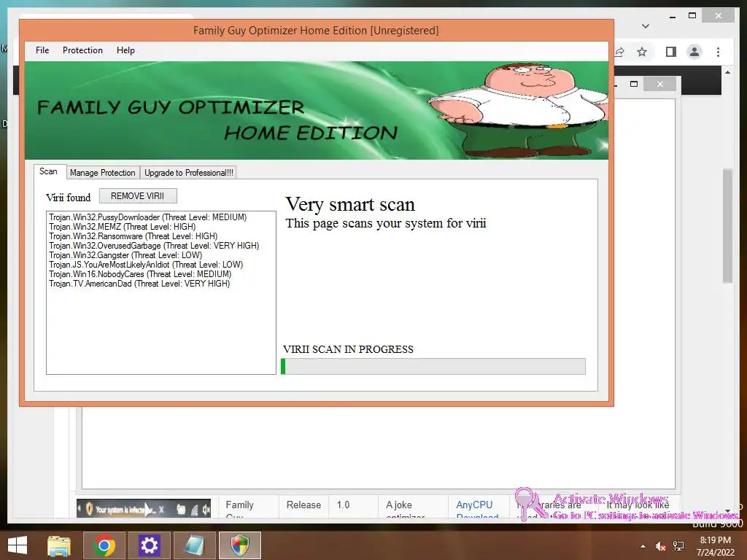The height and width of the screenshot is (560, 747).
Task: Switch to the Manage Protection tab
Action: coord(102,172)
